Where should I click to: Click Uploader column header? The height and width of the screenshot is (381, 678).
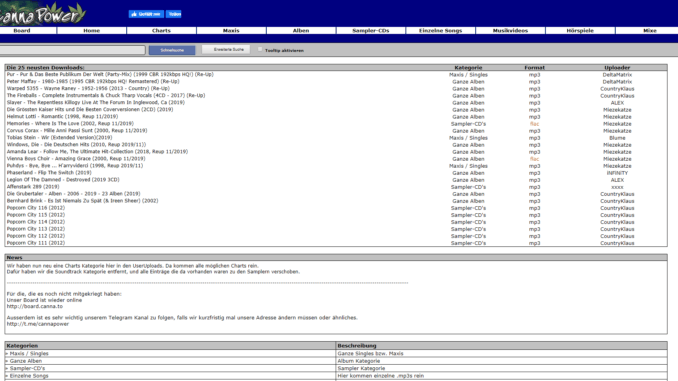pyautogui.click(x=617, y=67)
